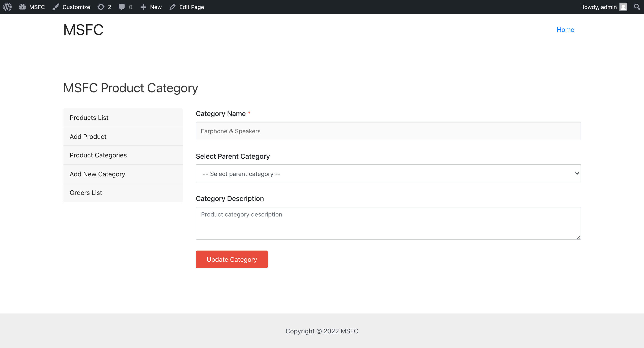The width and height of the screenshot is (644, 348).
Task: Click the Edit Page pencil icon
Action: pyautogui.click(x=173, y=7)
